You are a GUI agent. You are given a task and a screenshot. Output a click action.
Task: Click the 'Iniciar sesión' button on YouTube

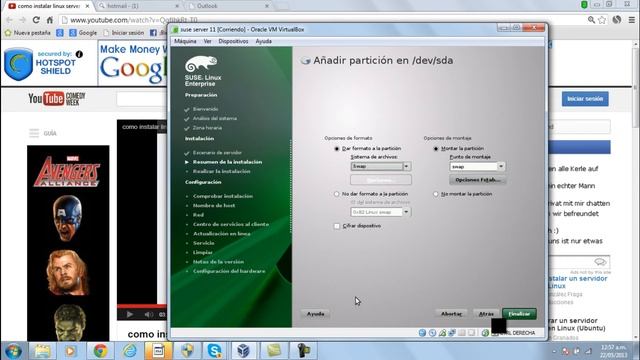point(585,99)
